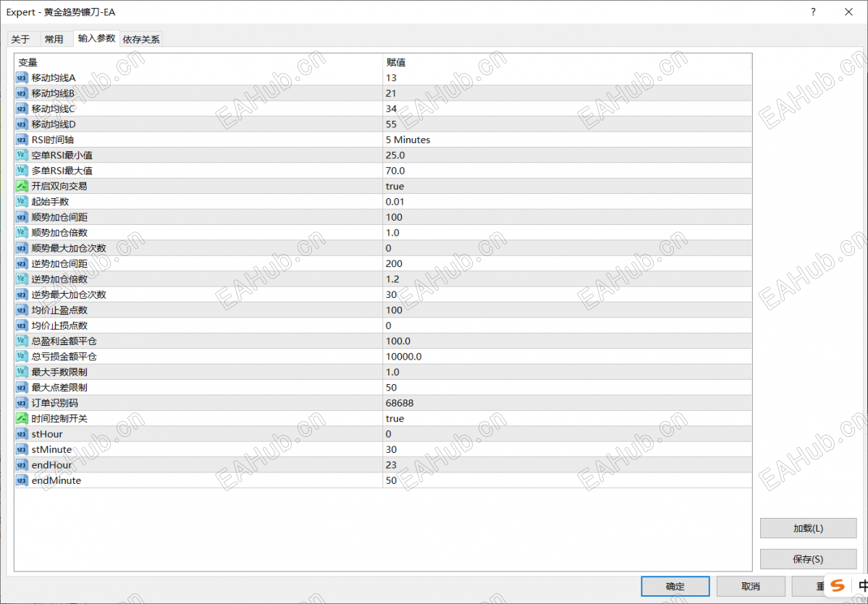Select the boolean icon beside 时间控制开关
The height and width of the screenshot is (604, 868).
coord(22,418)
